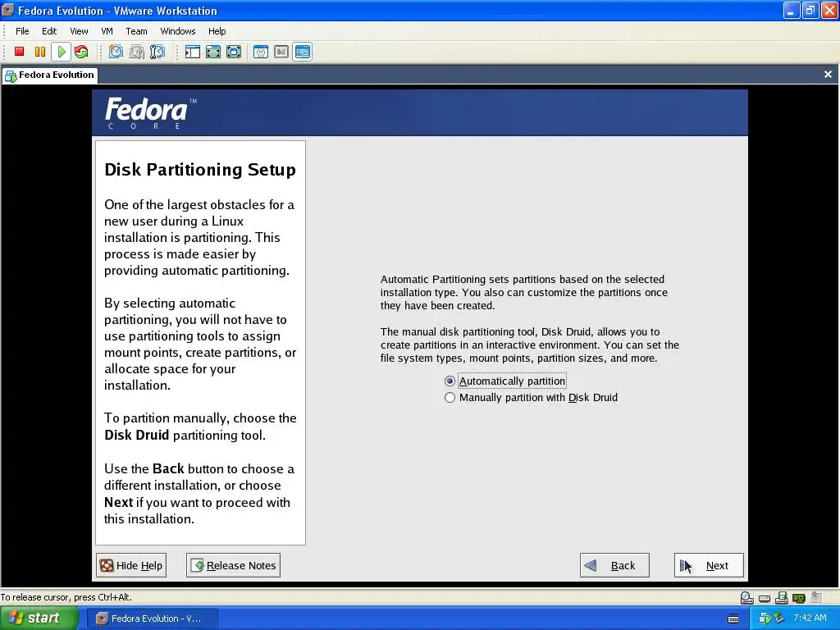Open the Windows menu
The width and height of the screenshot is (840, 630).
pyautogui.click(x=178, y=31)
